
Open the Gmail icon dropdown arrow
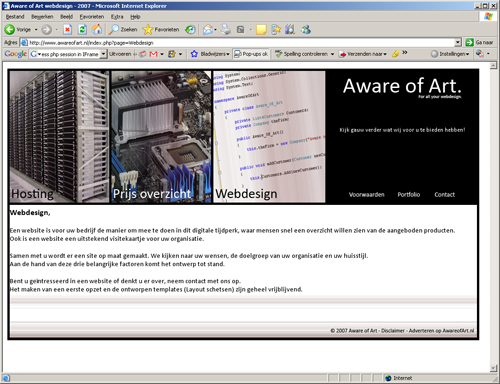pyautogui.click(x=162, y=54)
